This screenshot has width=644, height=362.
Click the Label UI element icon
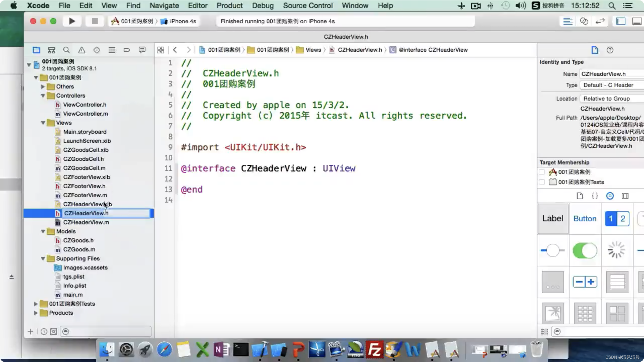552,218
